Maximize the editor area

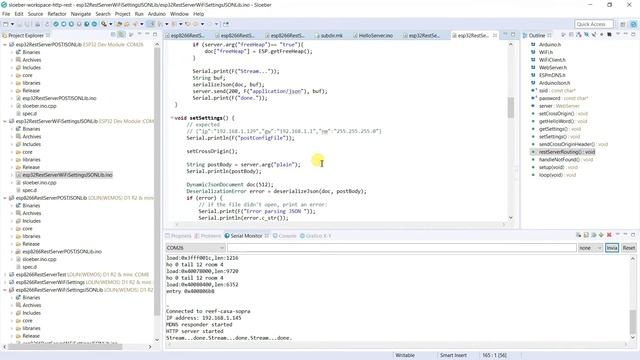pyautogui.click(x=513, y=35)
